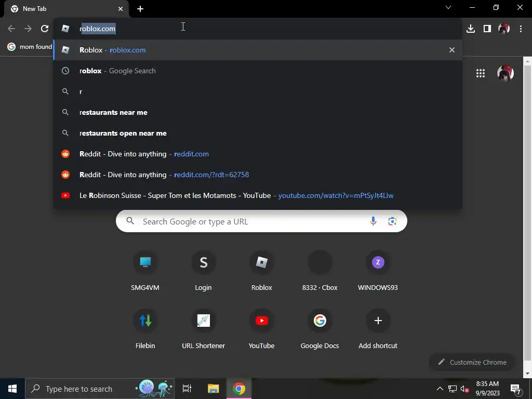Open Chrome's three-dot menu
The height and width of the screenshot is (399, 532).
click(x=521, y=29)
